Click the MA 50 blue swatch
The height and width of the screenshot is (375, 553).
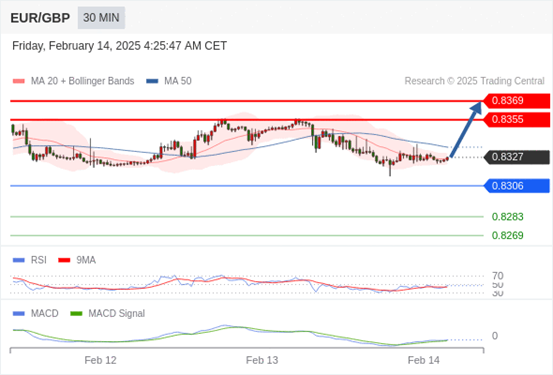tap(152, 81)
